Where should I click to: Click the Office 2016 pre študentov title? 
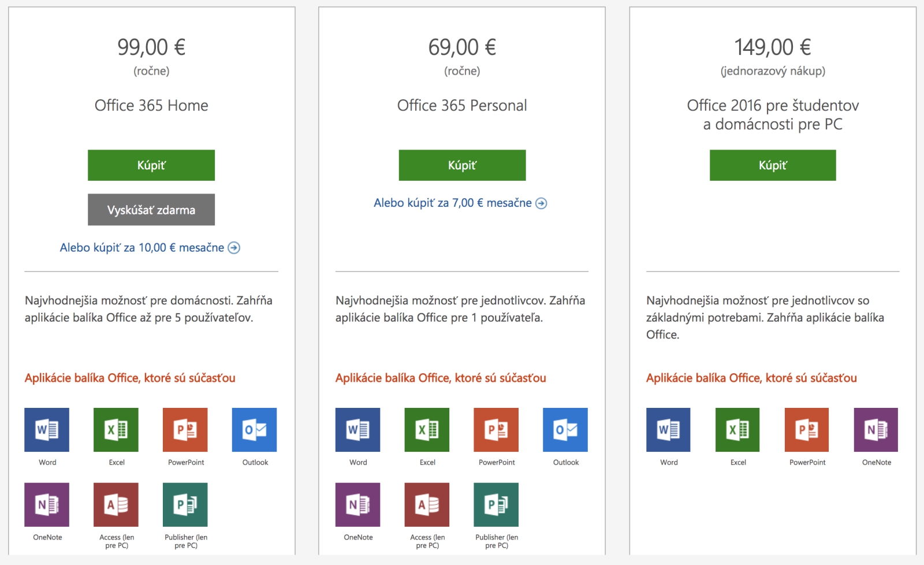pos(773,115)
